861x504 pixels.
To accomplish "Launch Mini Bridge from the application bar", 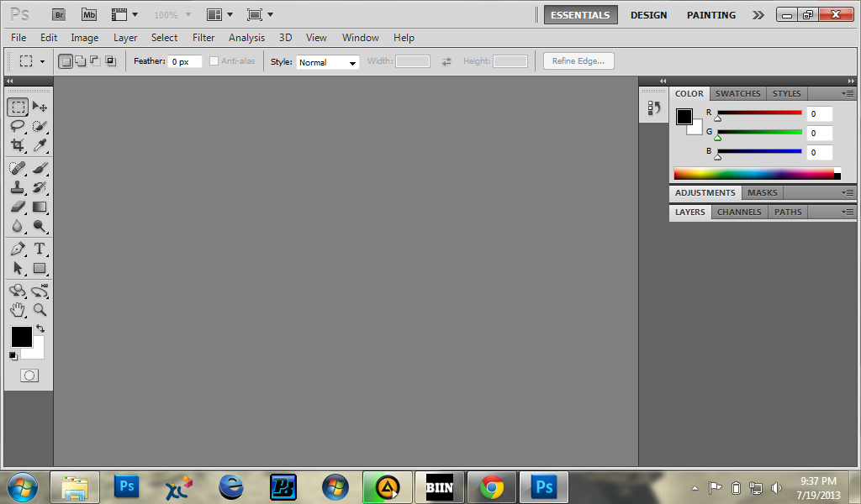I will [x=89, y=15].
